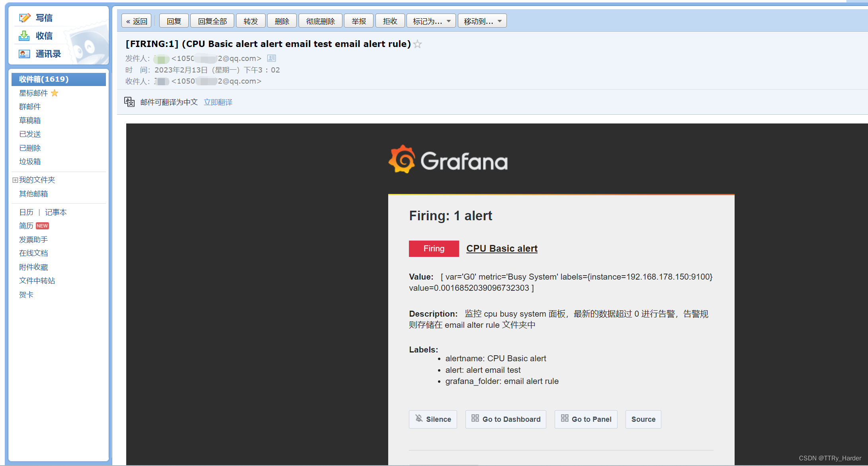Open 垃圾箱 folder
Viewport: 868px width, 466px height.
(x=30, y=161)
